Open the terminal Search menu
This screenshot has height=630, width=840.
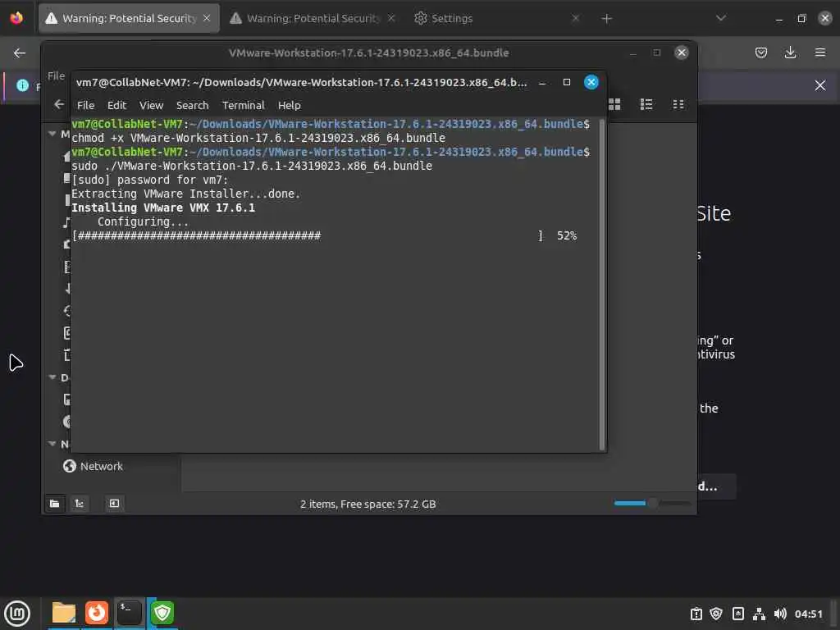click(192, 106)
